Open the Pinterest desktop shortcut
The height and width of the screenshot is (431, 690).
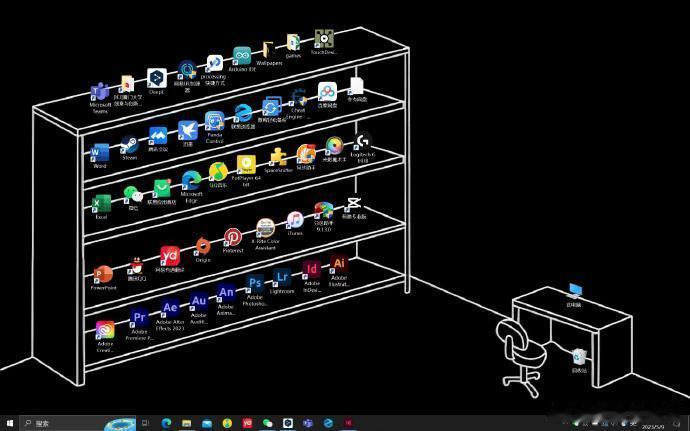(x=233, y=237)
